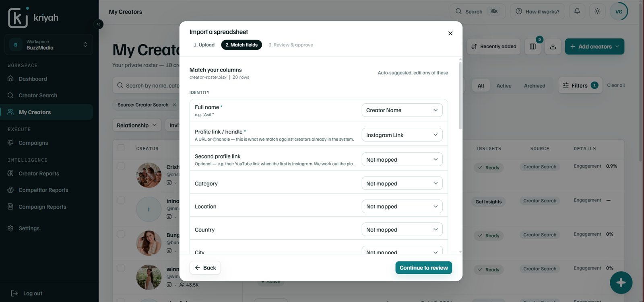Viewport: 644px width, 302px height.
Task: Click the first row Ready status badge
Action: [488, 168]
